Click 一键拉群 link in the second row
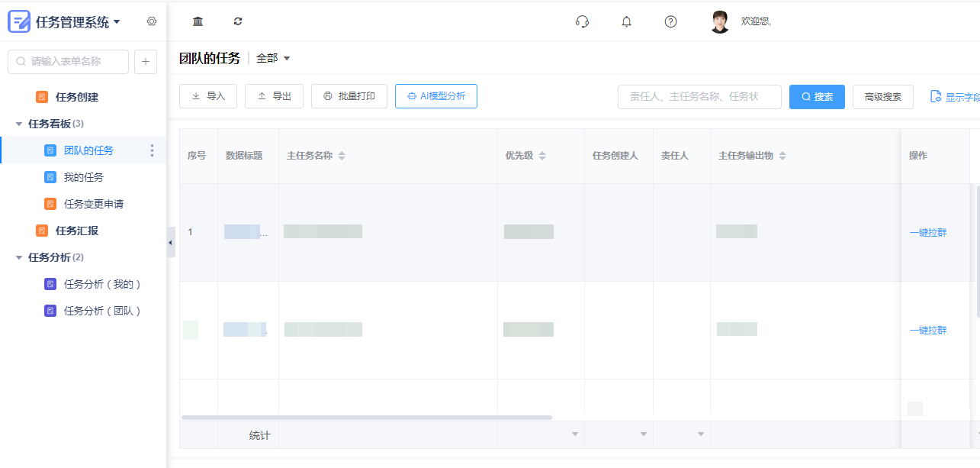The height and width of the screenshot is (468, 980). tap(928, 331)
